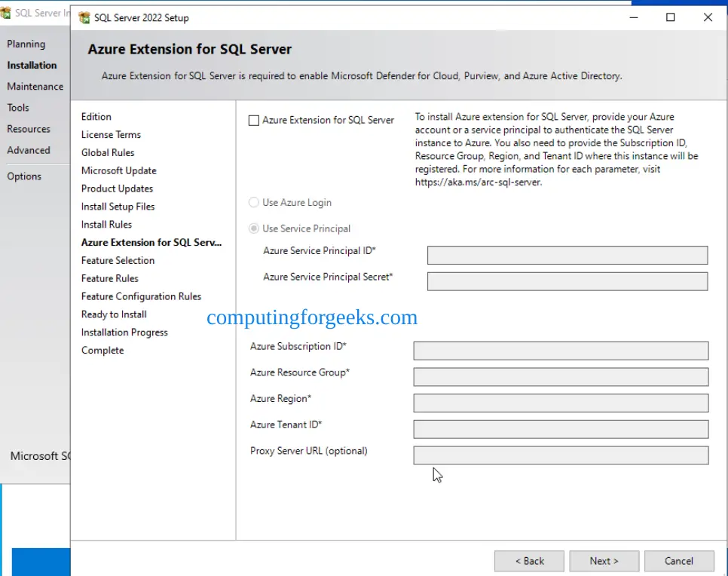Click the Proxy Server URL field

coord(561,455)
